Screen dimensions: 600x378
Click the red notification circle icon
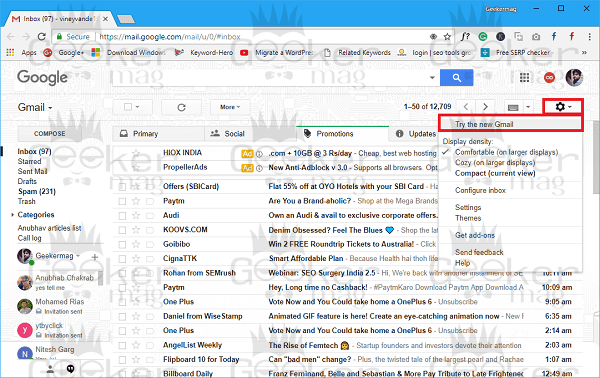pos(549,78)
